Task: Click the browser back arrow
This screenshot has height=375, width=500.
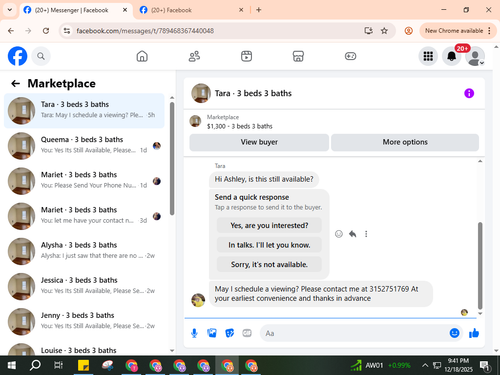Action: (x=11, y=31)
